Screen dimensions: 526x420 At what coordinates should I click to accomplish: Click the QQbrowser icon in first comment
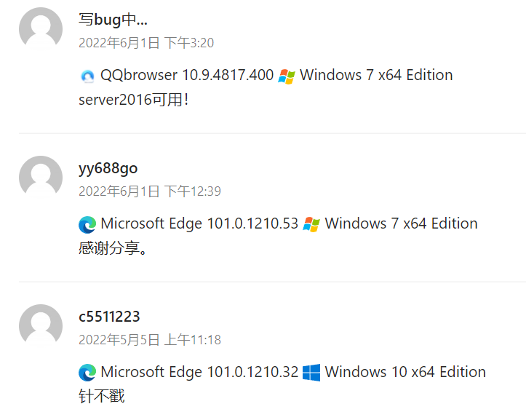[x=87, y=76]
